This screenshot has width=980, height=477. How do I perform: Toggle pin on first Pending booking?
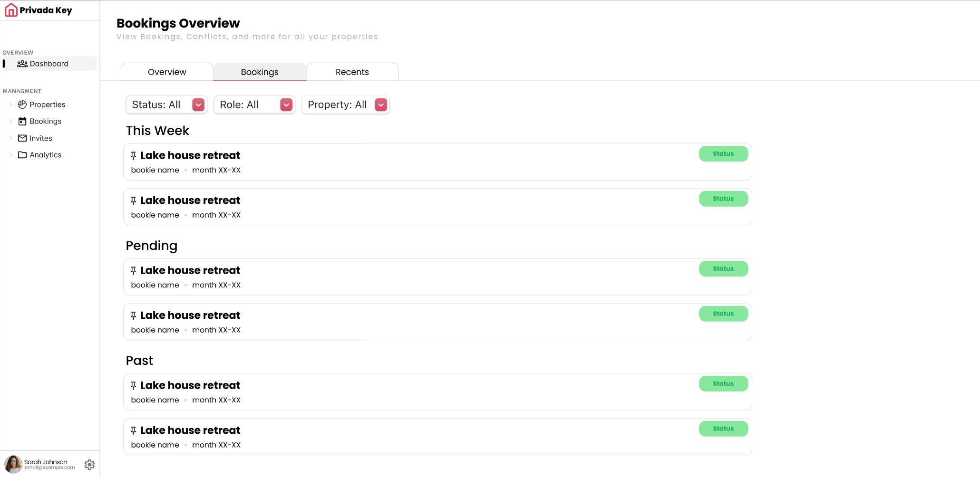click(x=134, y=270)
